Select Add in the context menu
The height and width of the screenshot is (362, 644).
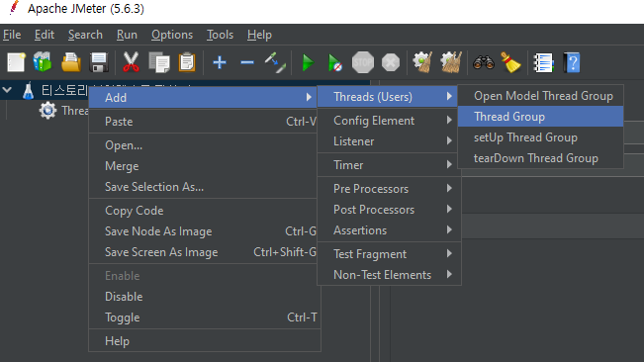[x=204, y=98]
